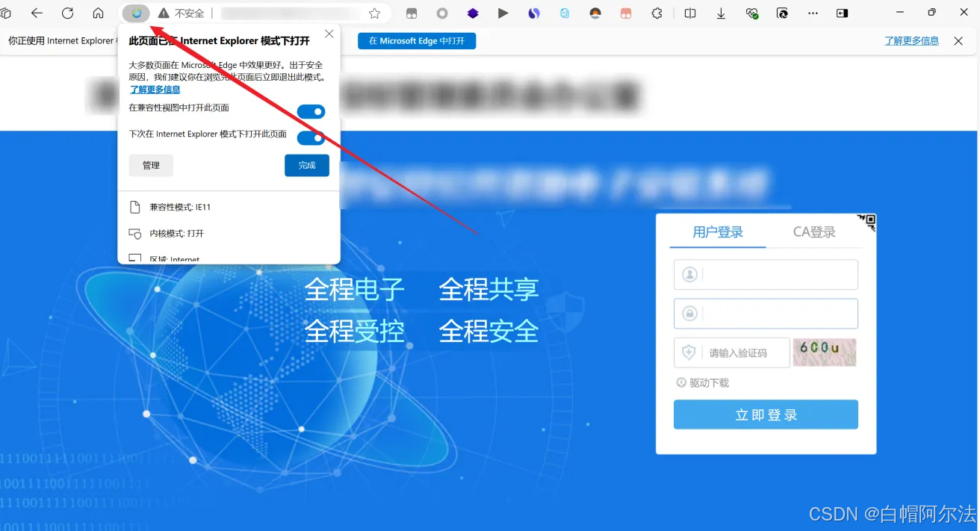Click the purple diamond extension icon
The height and width of the screenshot is (531, 980).
click(472, 13)
